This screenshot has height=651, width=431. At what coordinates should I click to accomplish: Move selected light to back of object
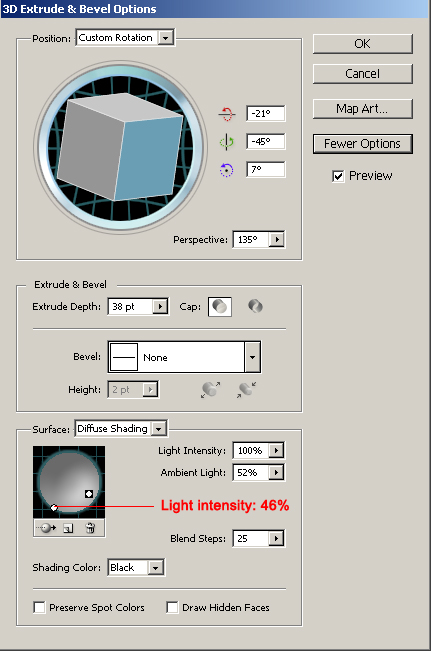47,528
